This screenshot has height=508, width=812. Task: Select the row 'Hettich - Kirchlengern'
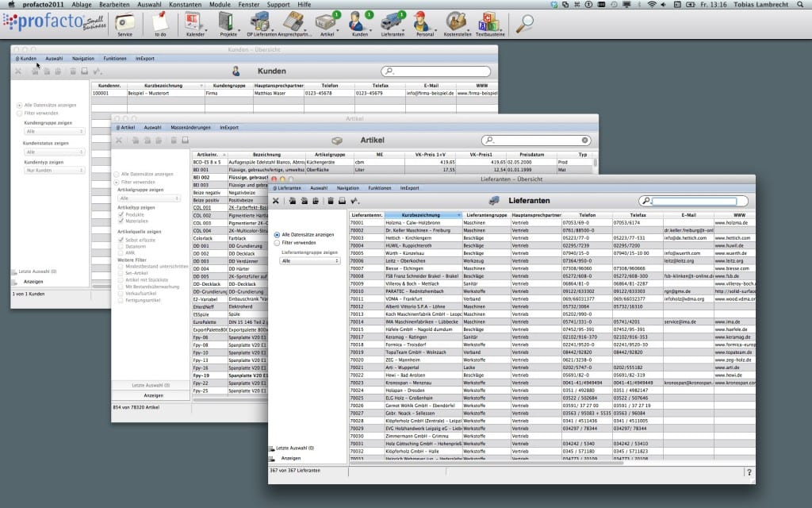pos(552,238)
